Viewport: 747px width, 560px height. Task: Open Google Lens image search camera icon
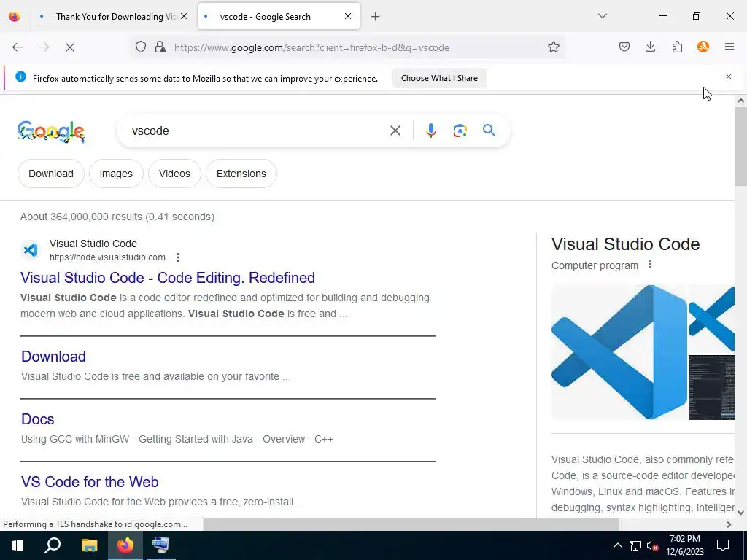tap(460, 131)
